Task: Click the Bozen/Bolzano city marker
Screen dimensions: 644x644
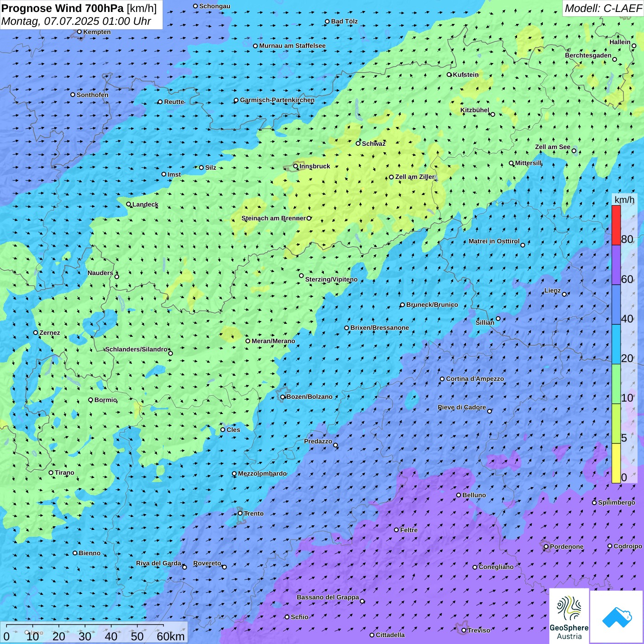Action: (x=283, y=397)
